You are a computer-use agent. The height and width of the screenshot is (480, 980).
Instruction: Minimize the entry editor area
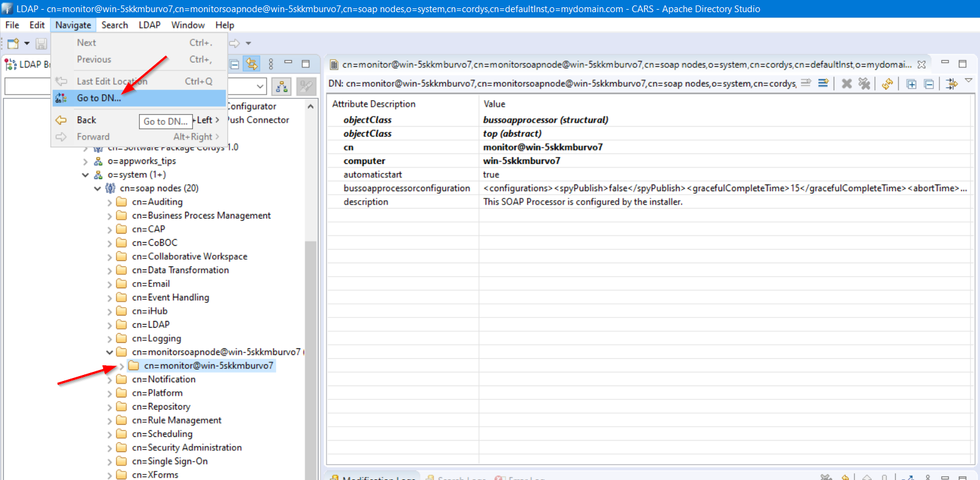pyautogui.click(x=945, y=63)
